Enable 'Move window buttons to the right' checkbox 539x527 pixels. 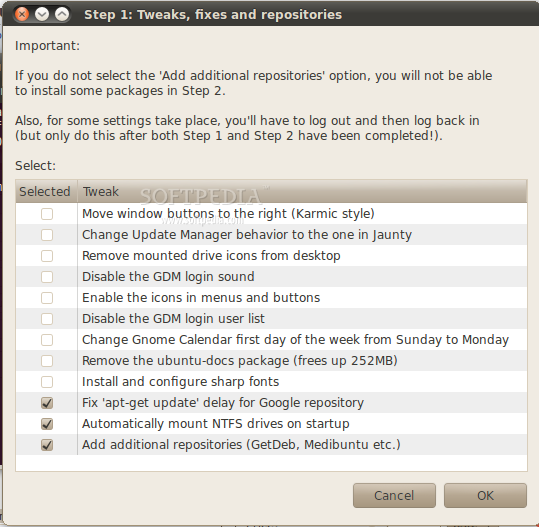tap(47, 214)
